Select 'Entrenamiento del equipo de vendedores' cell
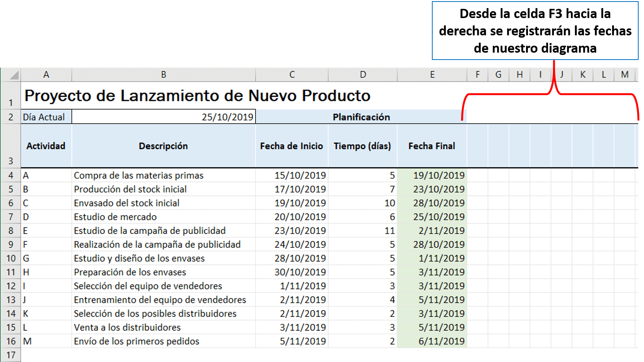644x362 pixels. pyautogui.click(x=164, y=300)
